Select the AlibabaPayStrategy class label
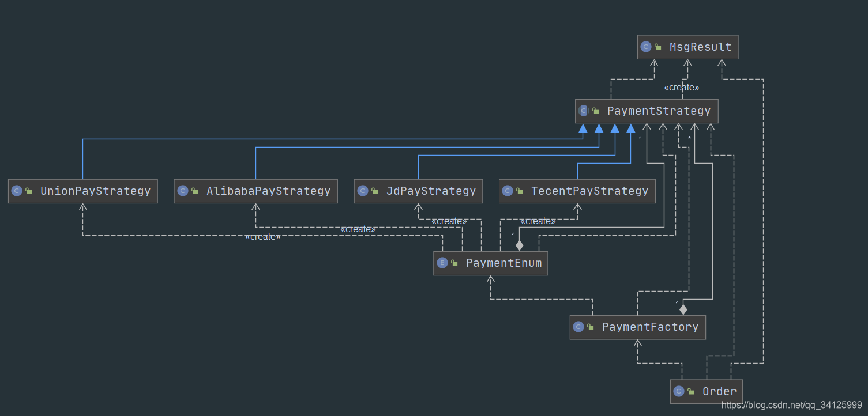This screenshot has height=416, width=868. pyautogui.click(x=269, y=191)
